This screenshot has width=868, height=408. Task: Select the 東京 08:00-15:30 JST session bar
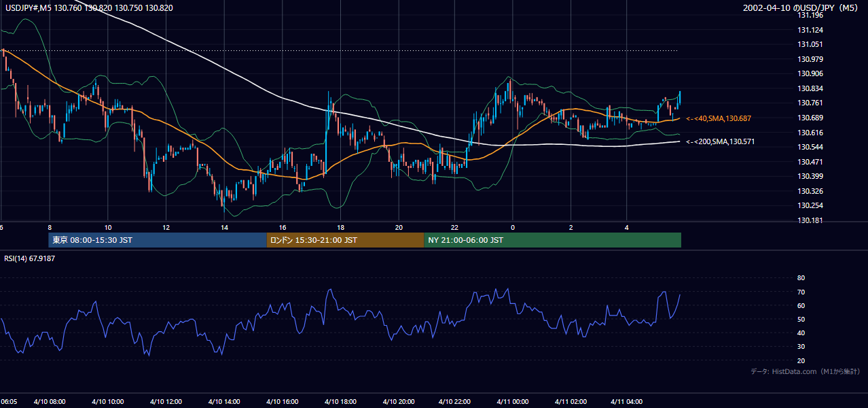[158, 240]
